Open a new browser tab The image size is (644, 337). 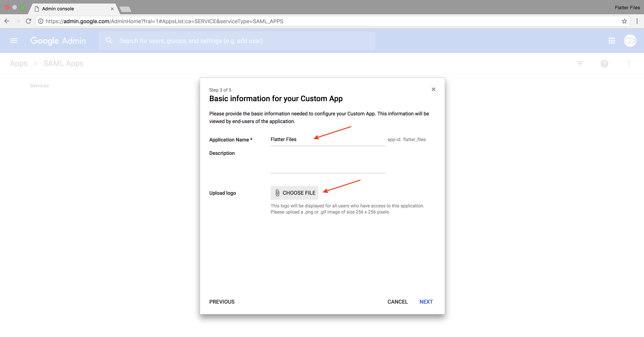click(x=126, y=10)
